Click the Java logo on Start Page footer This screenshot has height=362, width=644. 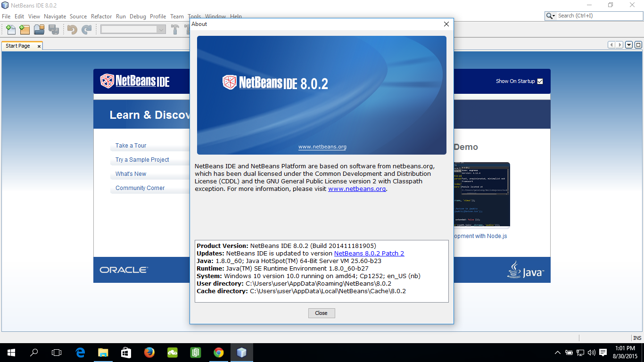pos(526,270)
